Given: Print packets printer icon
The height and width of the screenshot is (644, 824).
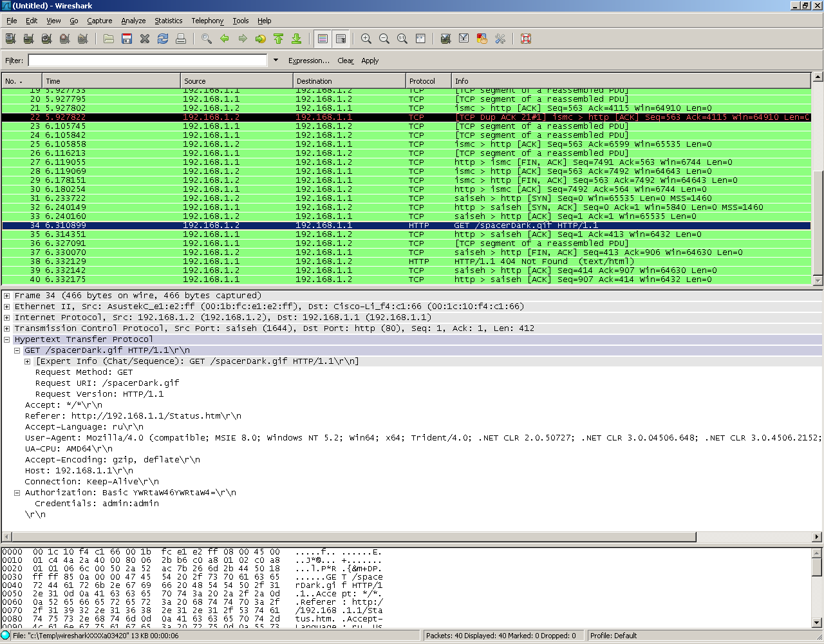Looking at the screenshot, I should tap(181, 39).
